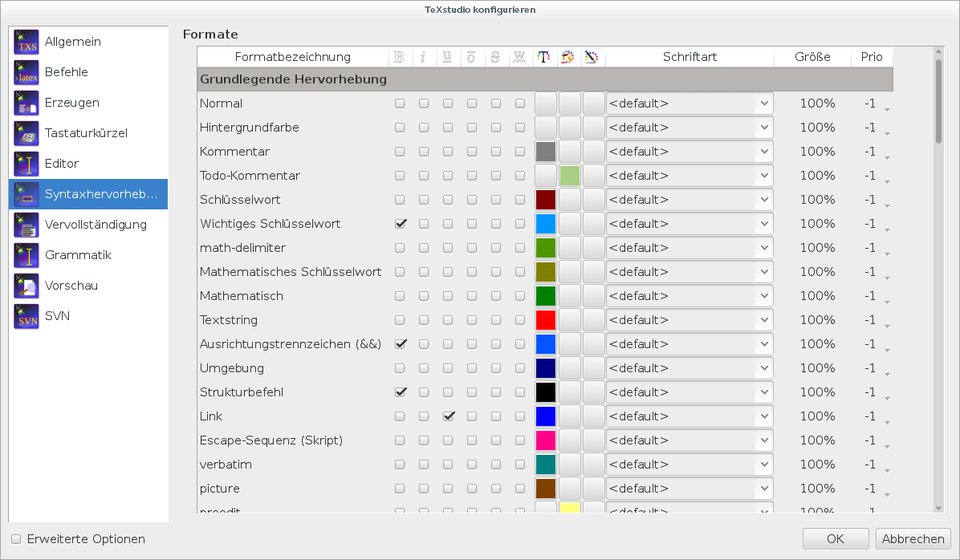This screenshot has height=560, width=960.
Task: Select the Mathematisches Schlüsselwort row label
Action: (291, 272)
